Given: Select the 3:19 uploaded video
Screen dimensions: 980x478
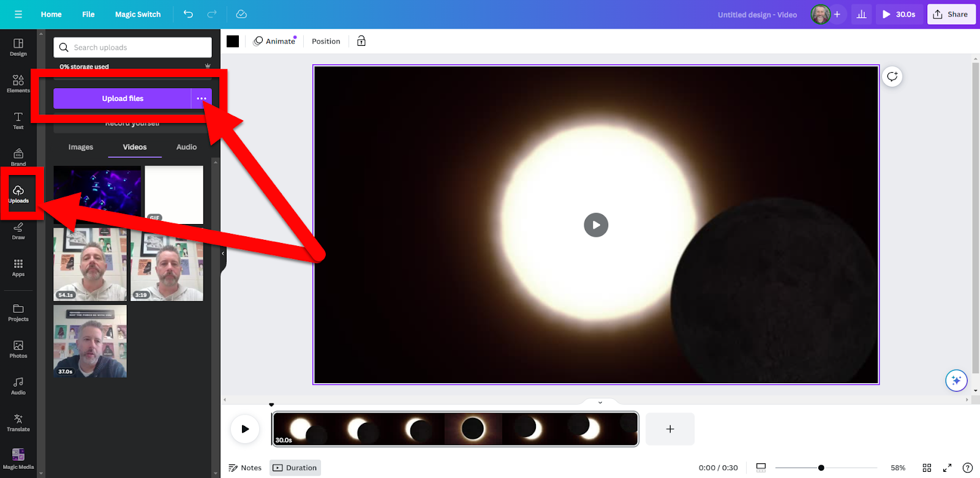Looking at the screenshot, I should coord(167,264).
